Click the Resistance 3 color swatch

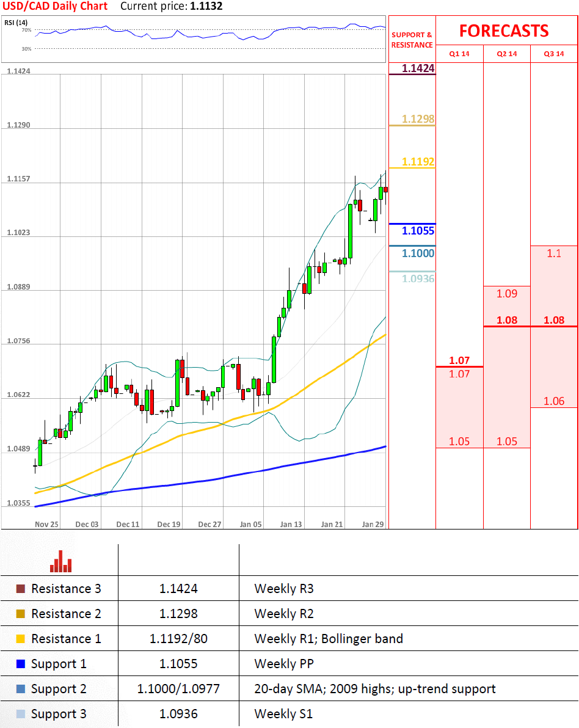(21, 589)
